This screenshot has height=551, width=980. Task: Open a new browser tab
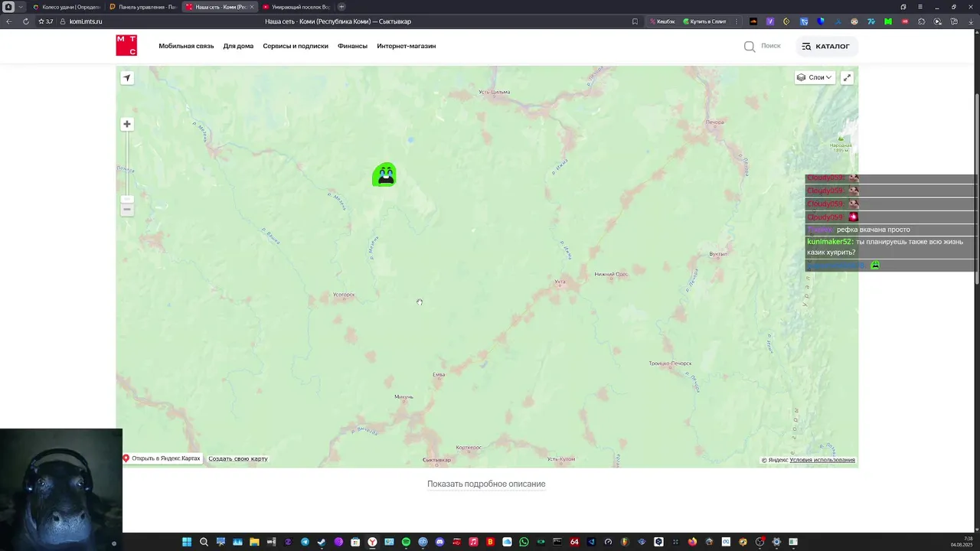pyautogui.click(x=341, y=7)
